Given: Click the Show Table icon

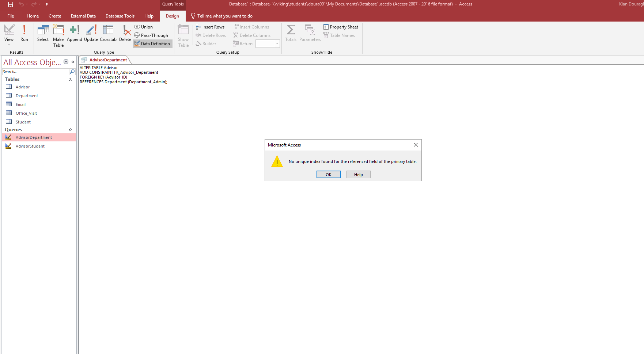Looking at the screenshot, I should pyautogui.click(x=183, y=36).
